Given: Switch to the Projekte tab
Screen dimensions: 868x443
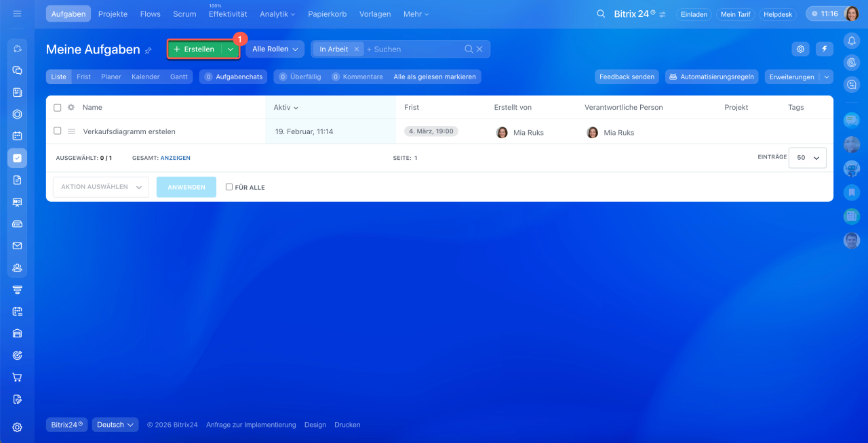Looking at the screenshot, I should (113, 14).
